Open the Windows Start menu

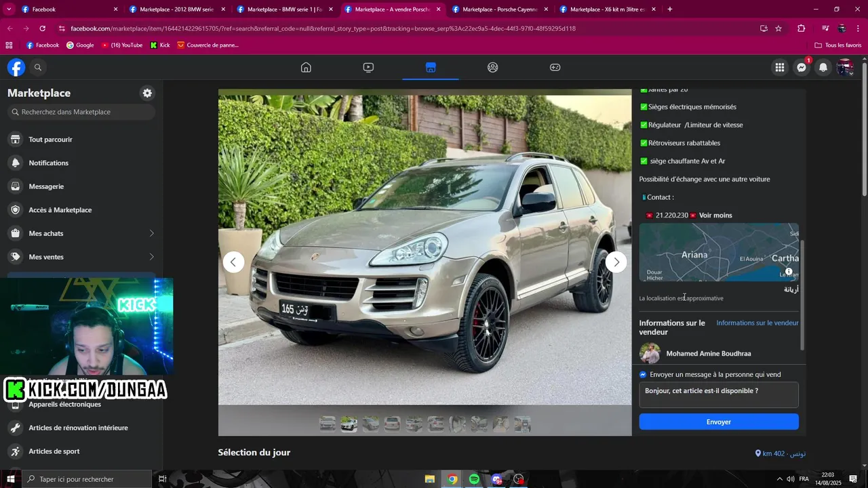(x=11, y=479)
